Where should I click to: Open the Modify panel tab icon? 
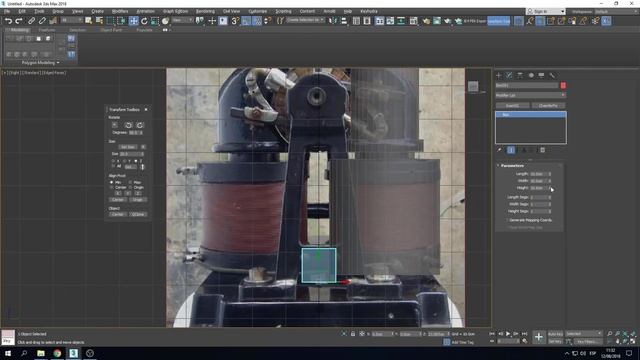click(509, 76)
